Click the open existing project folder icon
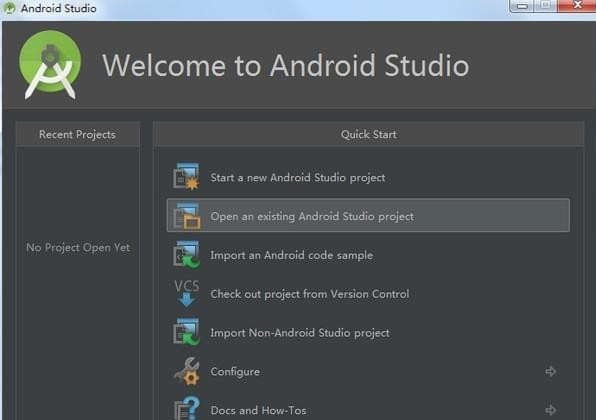Image resolution: width=596 pixels, height=420 pixels. tap(186, 216)
